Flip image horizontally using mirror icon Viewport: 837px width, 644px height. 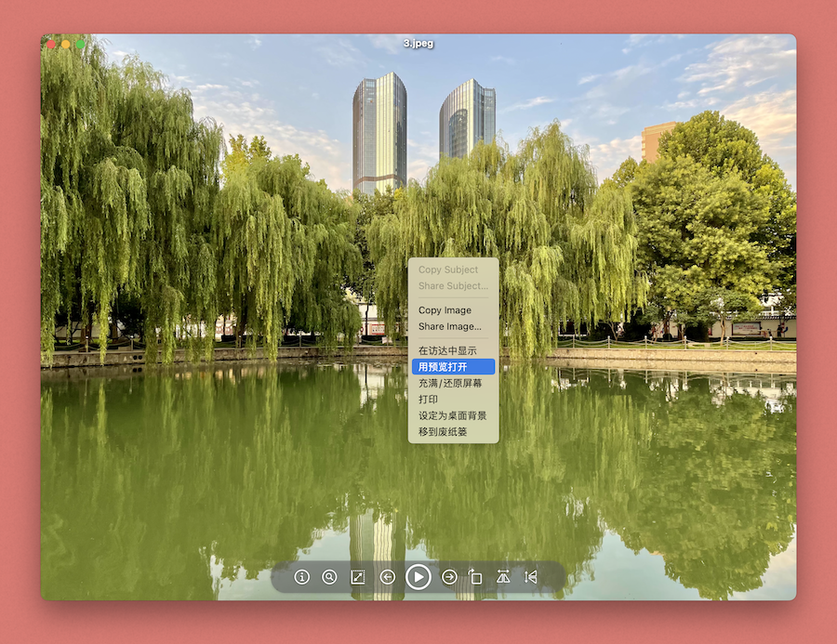[503, 577]
